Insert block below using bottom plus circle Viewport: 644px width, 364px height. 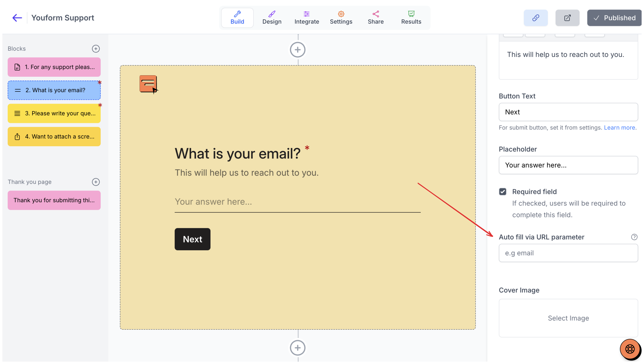[297, 348]
